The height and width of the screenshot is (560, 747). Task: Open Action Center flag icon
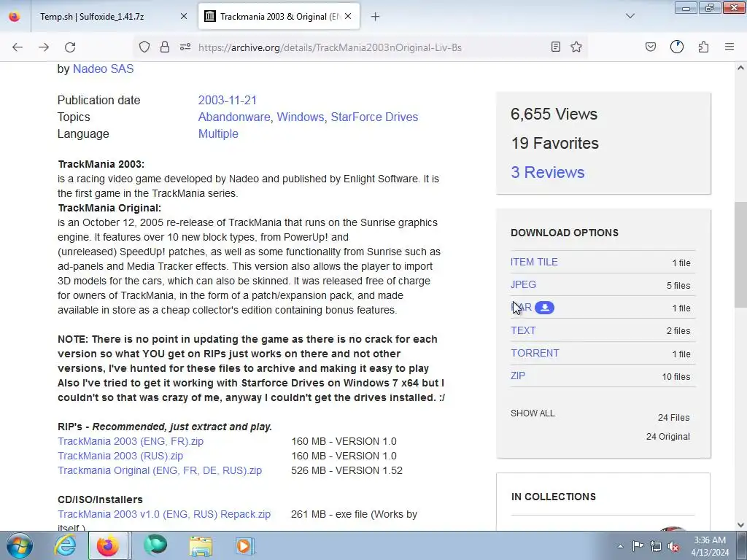point(638,546)
